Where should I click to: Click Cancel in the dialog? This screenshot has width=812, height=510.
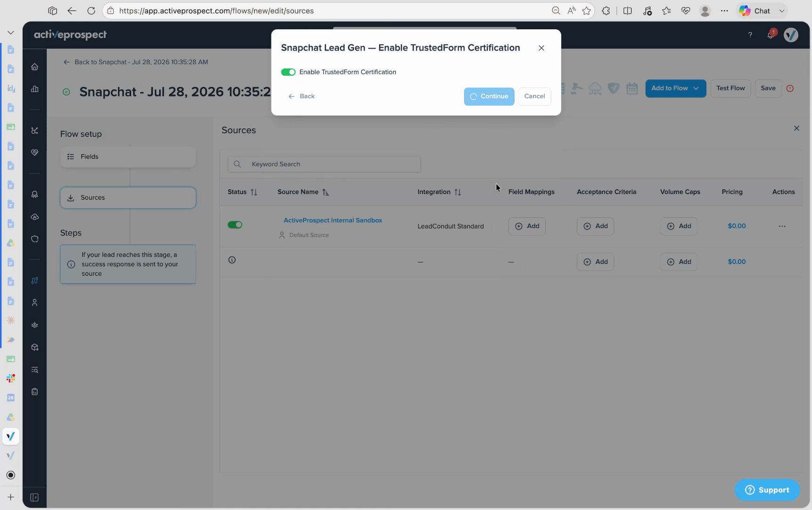534,96
